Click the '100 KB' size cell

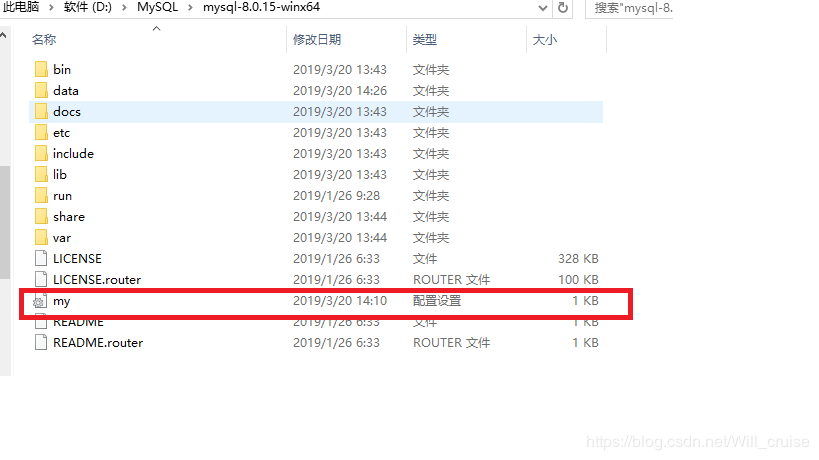[578, 279]
